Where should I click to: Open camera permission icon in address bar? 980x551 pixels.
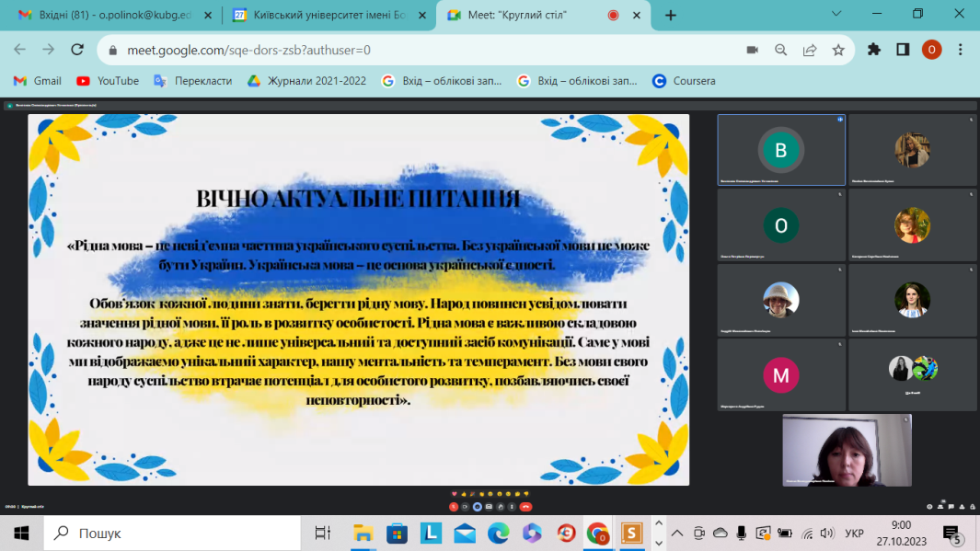pos(753,50)
